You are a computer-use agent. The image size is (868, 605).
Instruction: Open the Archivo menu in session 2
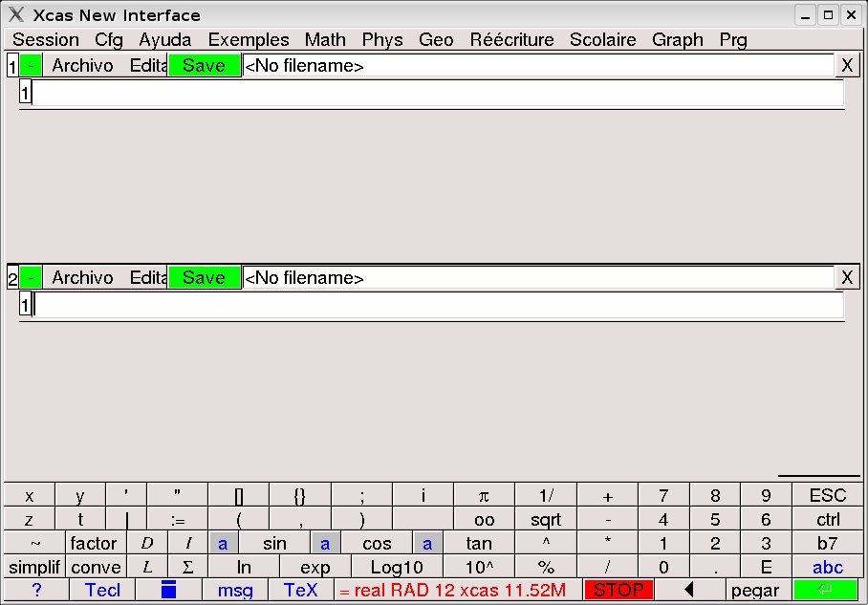[x=82, y=277]
